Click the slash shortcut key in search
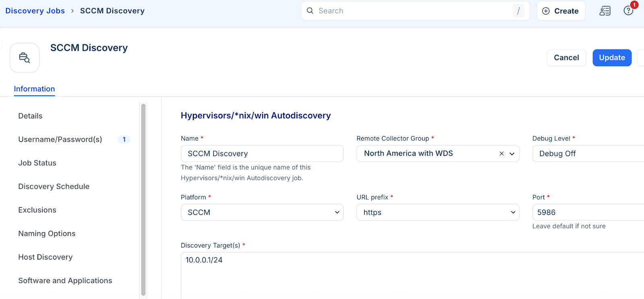Screen dimensions: 644x299 click(x=518, y=11)
